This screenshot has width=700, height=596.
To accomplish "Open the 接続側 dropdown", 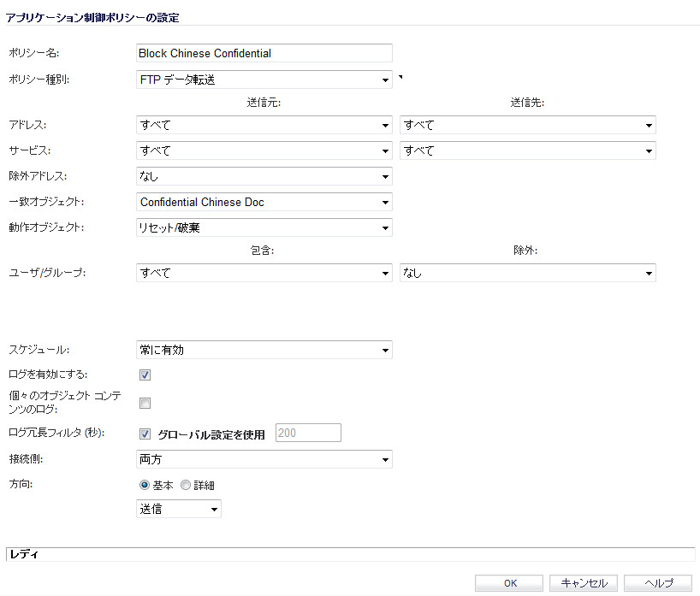I will click(x=264, y=459).
